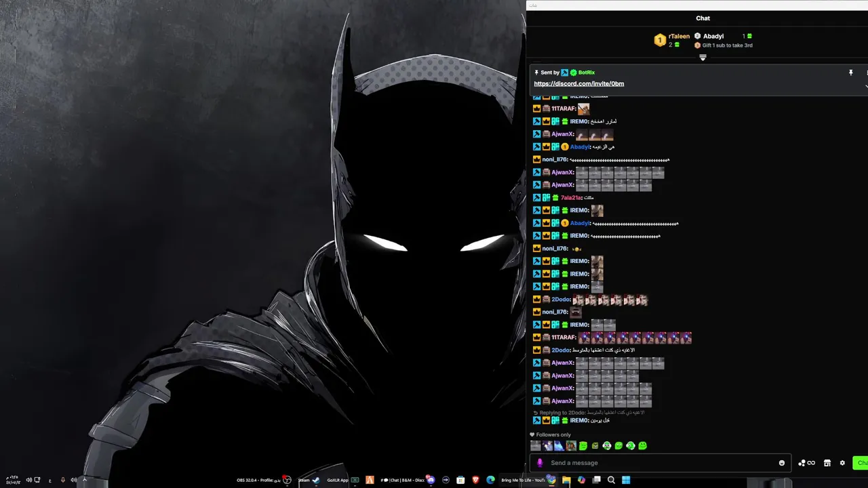
Task: Click the microphone icon in system tray
Action: (x=63, y=480)
